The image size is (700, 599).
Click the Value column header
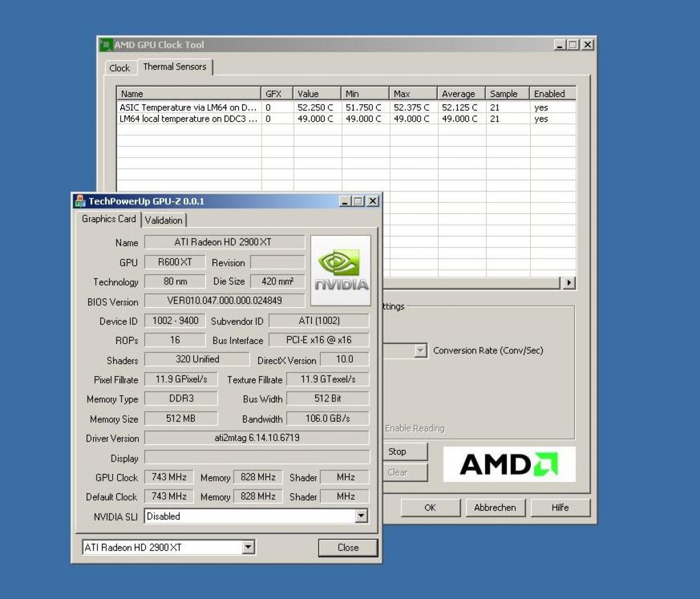click(317, 94)
